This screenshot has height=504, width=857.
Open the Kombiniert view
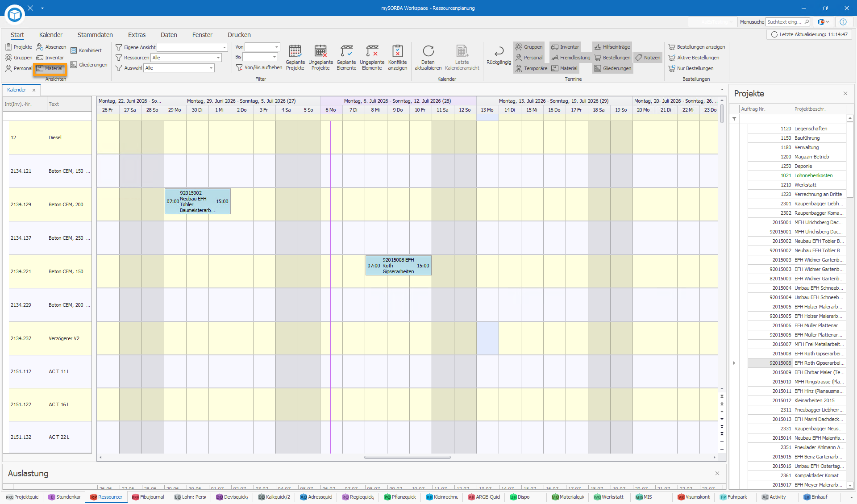(86, 50)
